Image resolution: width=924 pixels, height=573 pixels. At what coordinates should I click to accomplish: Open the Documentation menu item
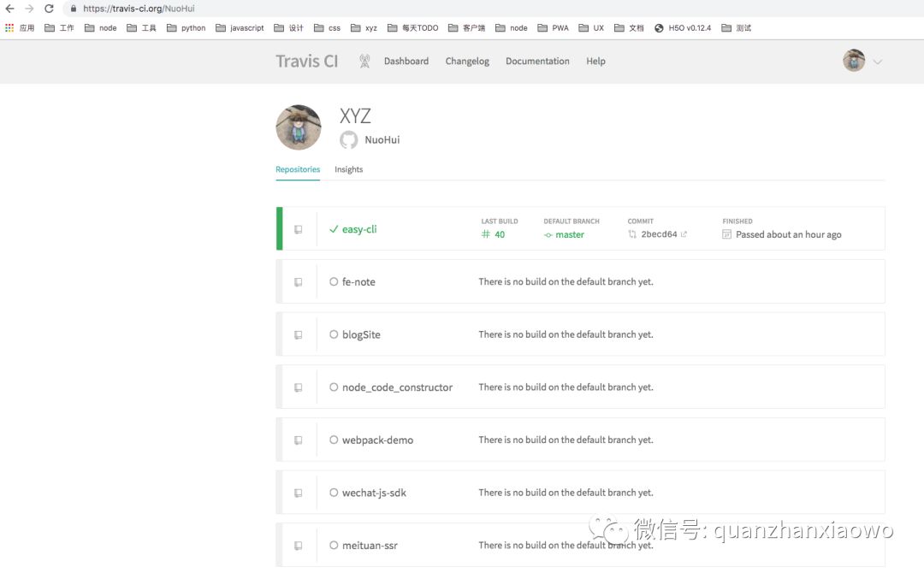point(537,62)
